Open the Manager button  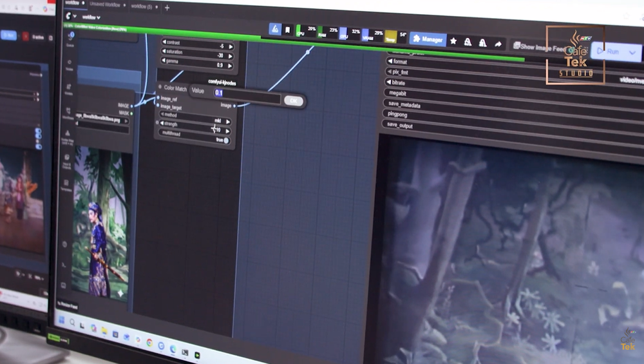pos(426,39)
